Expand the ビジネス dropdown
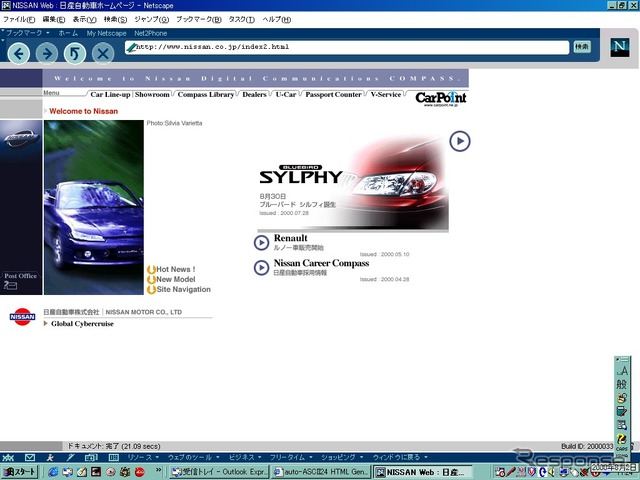Screen dimensions: 640x480 pos(245,457)
